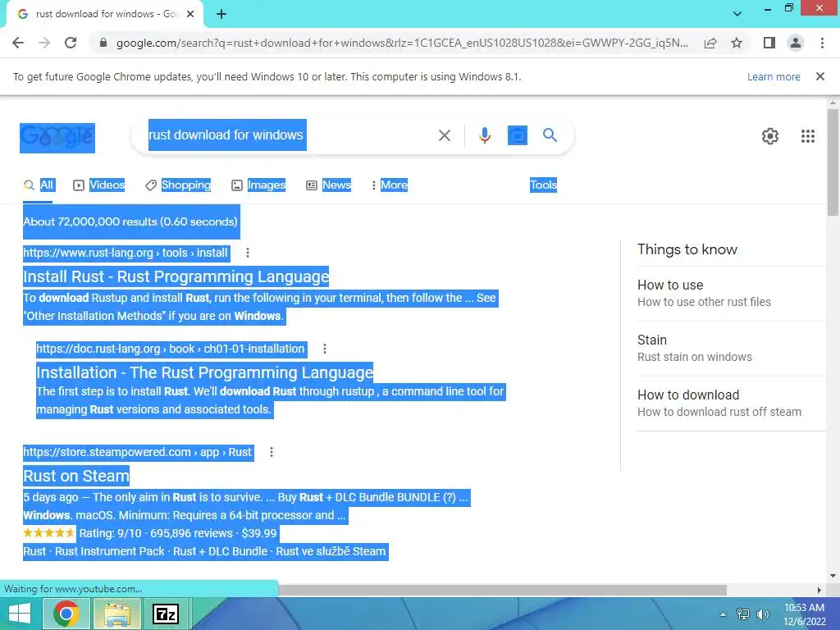The height and width of the screenshot is (630, 840).
Task: Select the All results tab
Action: pyautogui.click(x=39, y=185)
